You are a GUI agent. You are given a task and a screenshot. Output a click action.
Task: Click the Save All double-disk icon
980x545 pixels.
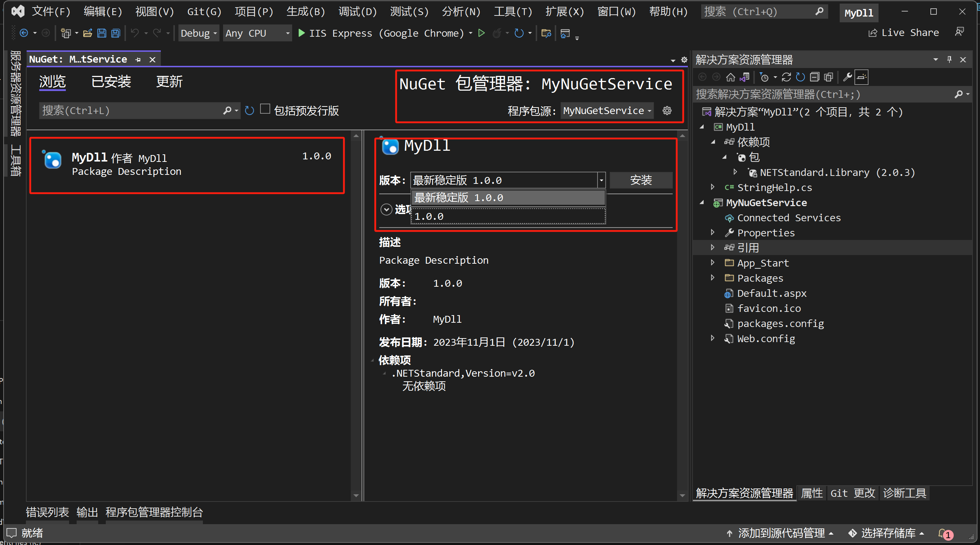tap(115, 33)
